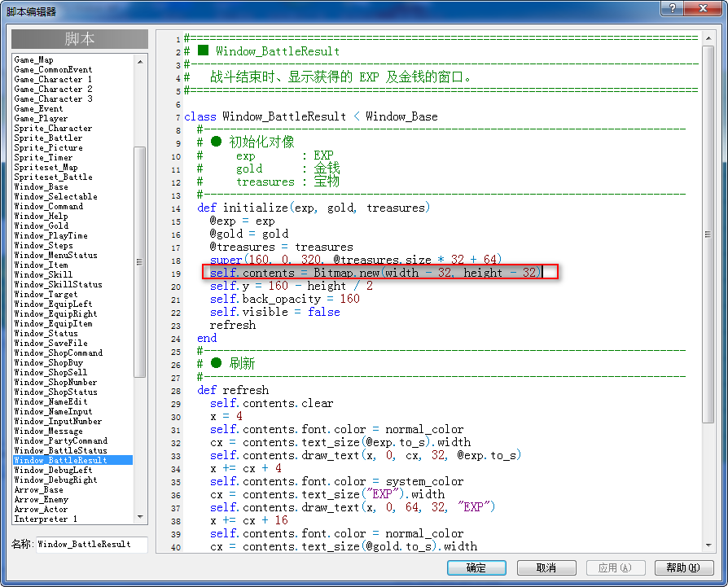Viewport: 728px width, 587px height.
Task: Select Window_MenuStatus script
Action: [55, 255]
